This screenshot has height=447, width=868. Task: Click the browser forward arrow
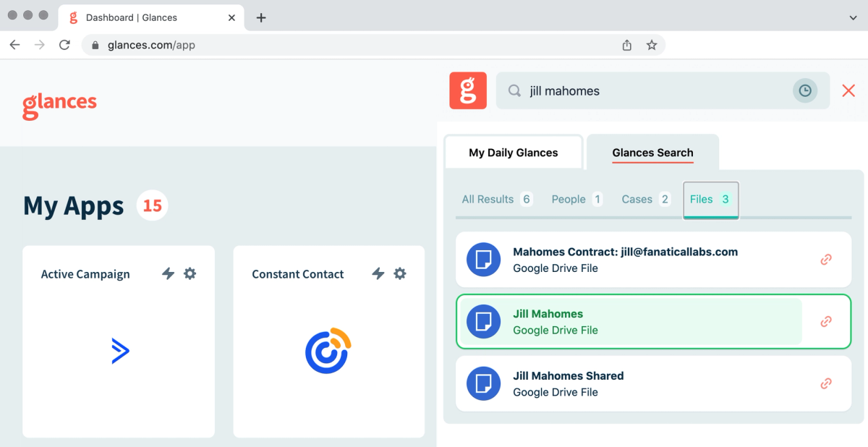point(40,45)
